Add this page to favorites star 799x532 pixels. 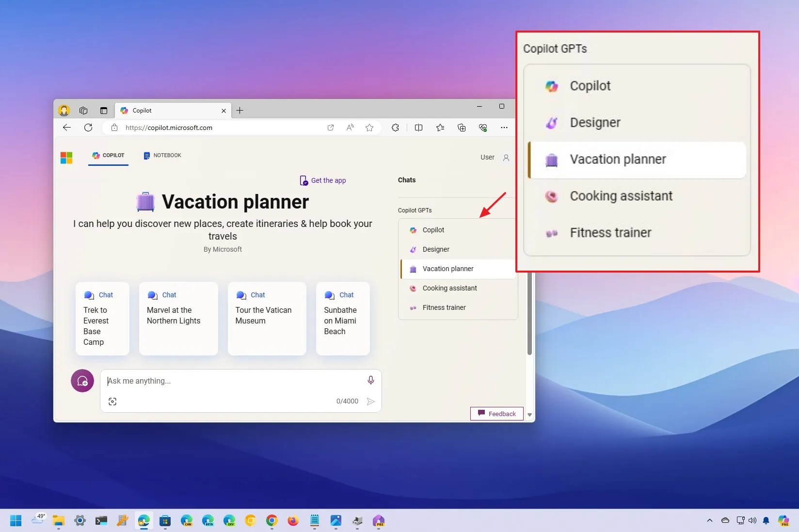coord(369,128)
